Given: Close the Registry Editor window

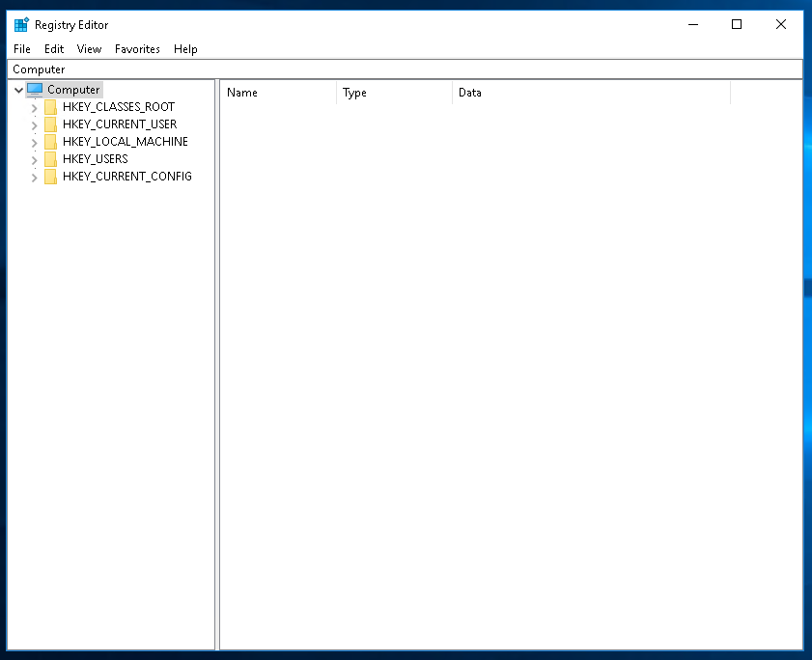Looking at the screenshot, I should point(781,24).
